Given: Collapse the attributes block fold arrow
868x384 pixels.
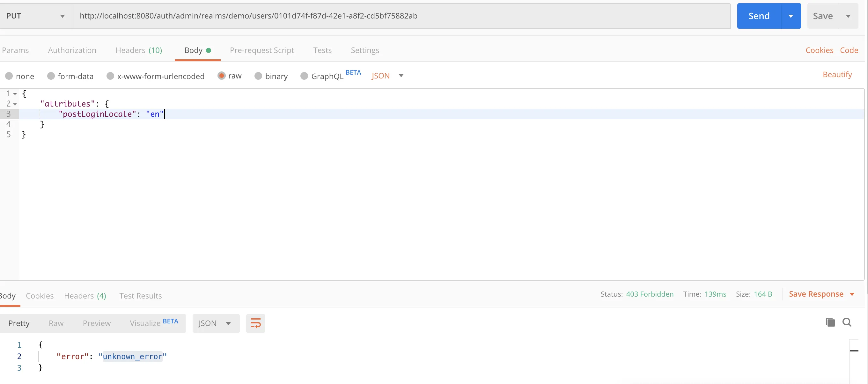Looking at the screenshot, I should tap(15, 104).
